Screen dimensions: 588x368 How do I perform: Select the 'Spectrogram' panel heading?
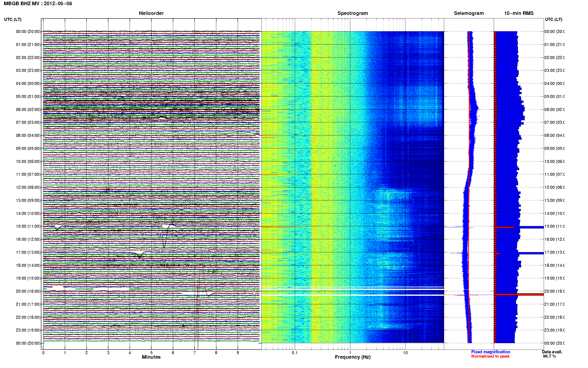pos(353,13)
